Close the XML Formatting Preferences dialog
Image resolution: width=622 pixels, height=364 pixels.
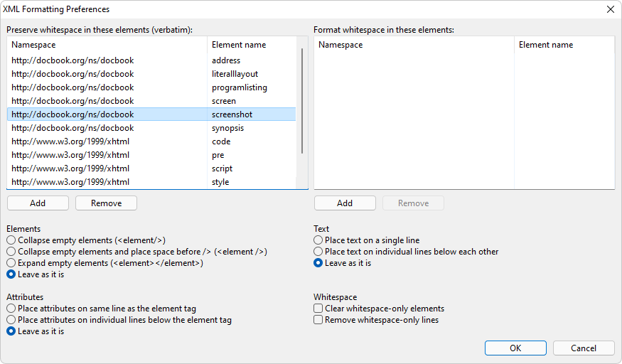610,9
